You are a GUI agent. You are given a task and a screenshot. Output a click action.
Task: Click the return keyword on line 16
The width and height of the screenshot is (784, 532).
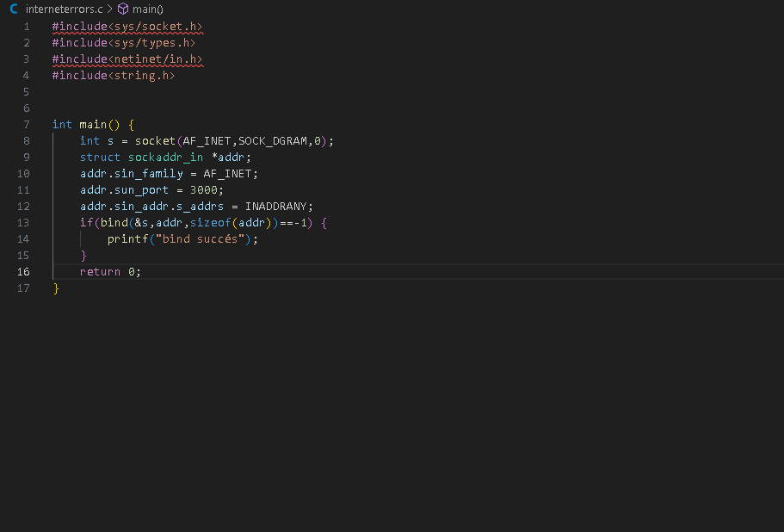coord(100,271)
